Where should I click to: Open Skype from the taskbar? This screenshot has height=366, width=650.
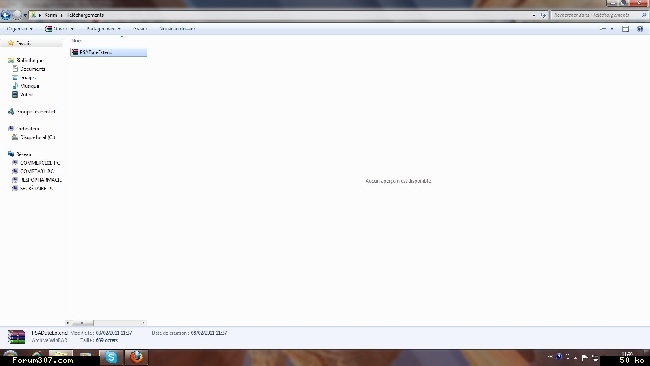coord(111,357)
